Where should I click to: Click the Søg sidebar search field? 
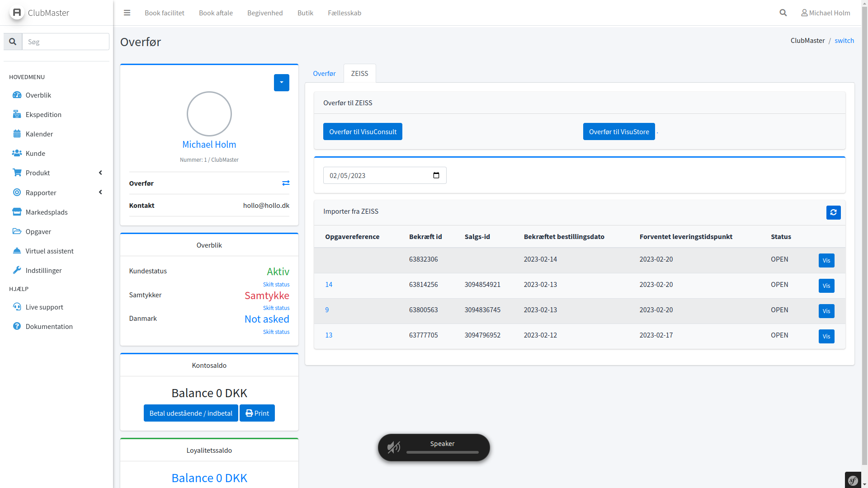(66, 42)
